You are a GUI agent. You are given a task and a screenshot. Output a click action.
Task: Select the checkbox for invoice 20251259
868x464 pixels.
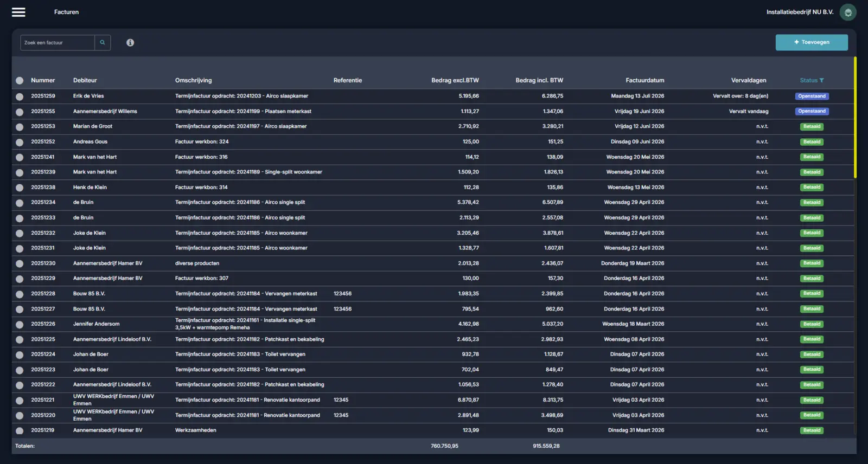click(20, 96)
